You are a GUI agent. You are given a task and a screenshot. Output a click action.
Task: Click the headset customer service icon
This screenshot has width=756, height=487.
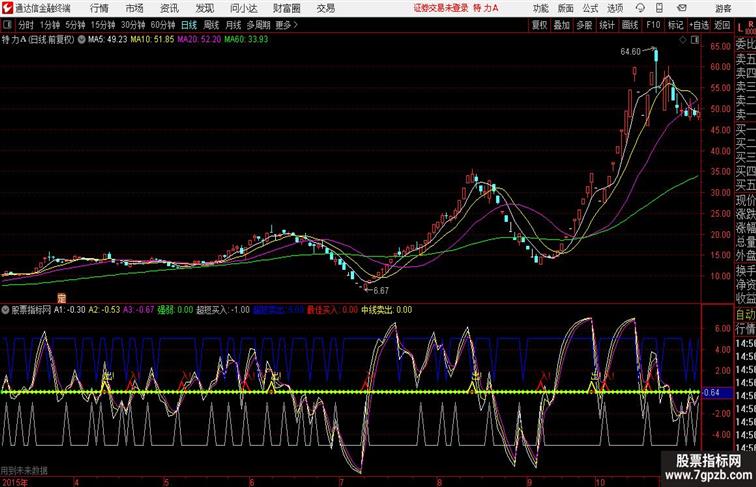pyautogui.click(x=640, y=8)
